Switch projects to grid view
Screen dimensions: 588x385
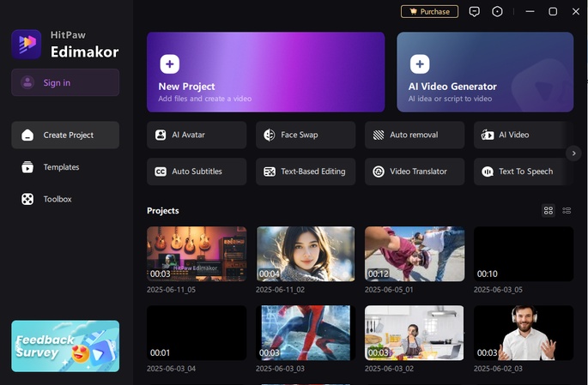(549, 210)
